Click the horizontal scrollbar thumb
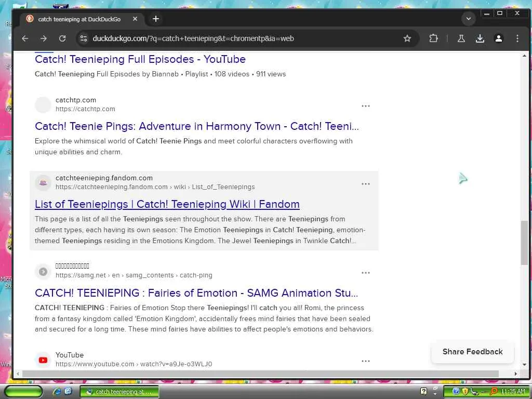The width and height of the screenshot is (532, 399). click(260, 374)
